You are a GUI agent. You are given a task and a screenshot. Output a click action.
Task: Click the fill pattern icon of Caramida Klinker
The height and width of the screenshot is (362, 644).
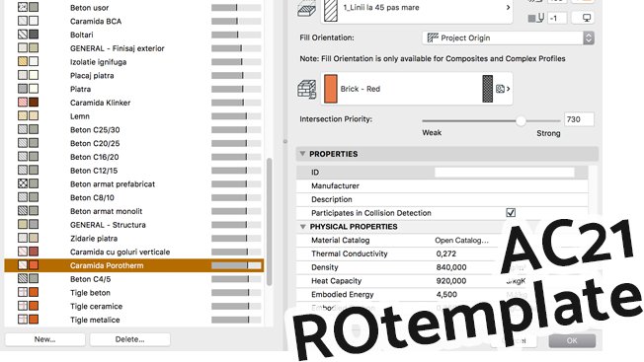pyautogui.click(x=23, y=102)
